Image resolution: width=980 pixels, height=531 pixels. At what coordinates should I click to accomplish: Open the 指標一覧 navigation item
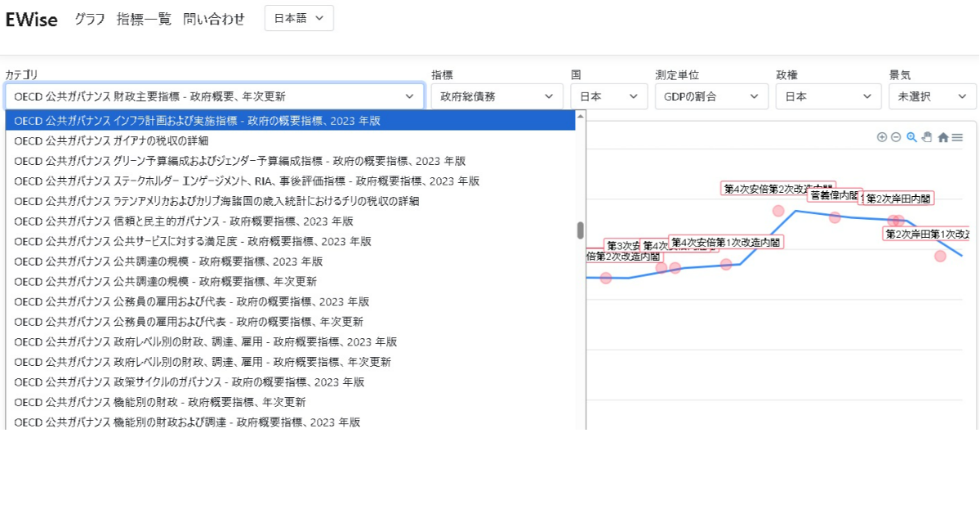click(144, 20)
